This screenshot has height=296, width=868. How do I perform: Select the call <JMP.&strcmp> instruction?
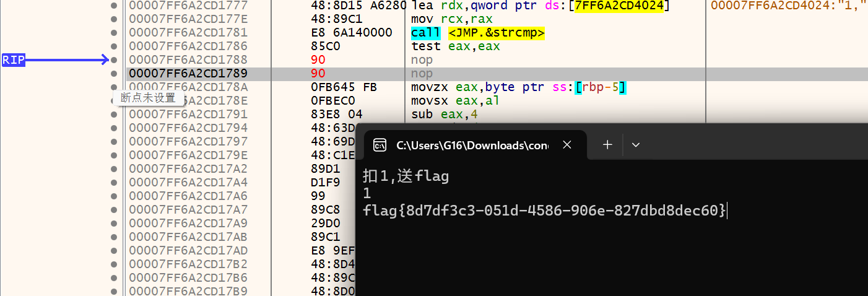(477, 33)
